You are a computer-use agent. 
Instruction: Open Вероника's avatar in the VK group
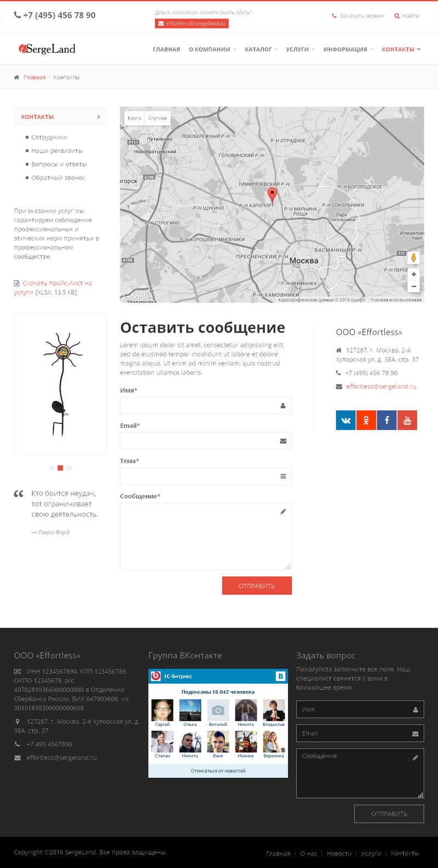[274, 742]
